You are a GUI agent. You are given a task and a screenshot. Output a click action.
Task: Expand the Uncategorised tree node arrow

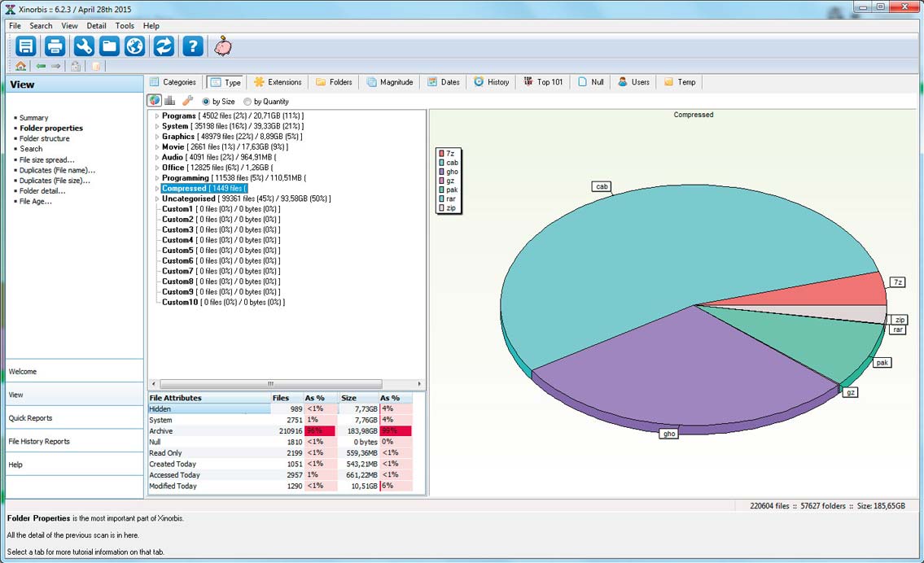tap(157, 199)
